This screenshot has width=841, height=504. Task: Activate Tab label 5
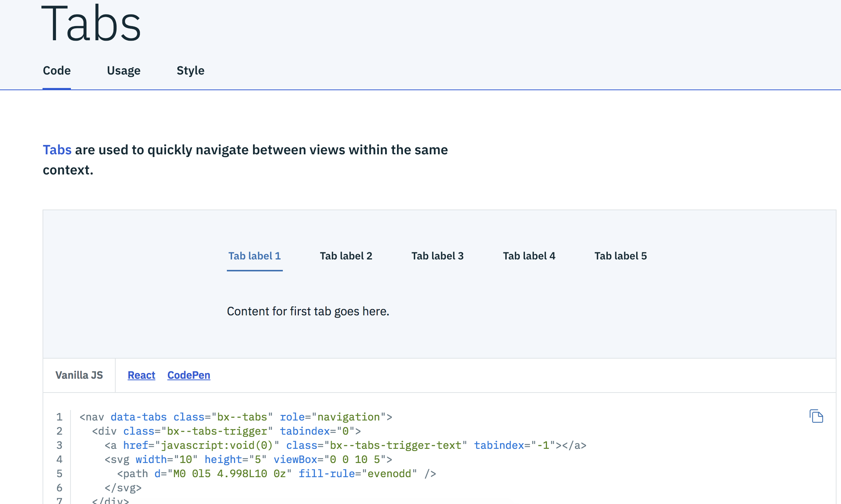[620, 256]
